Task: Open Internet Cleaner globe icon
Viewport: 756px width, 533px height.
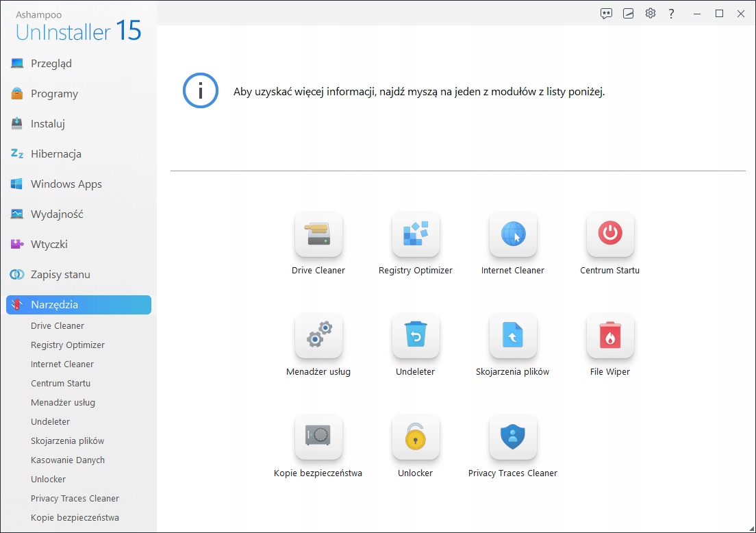Action: 513,235
